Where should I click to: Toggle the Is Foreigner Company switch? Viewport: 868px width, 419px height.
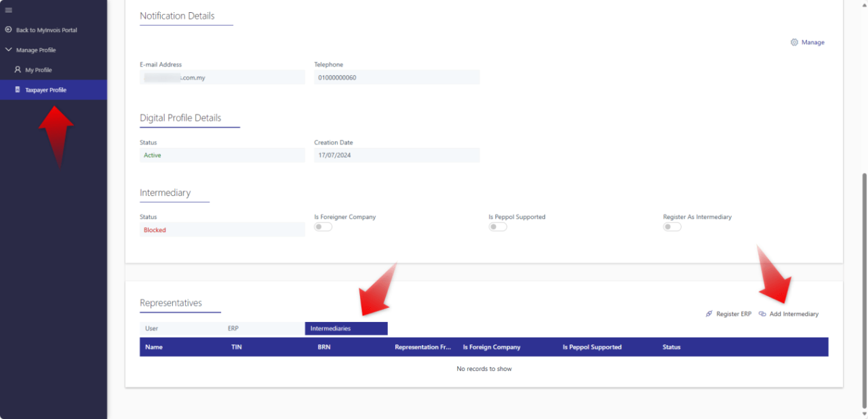323,226
